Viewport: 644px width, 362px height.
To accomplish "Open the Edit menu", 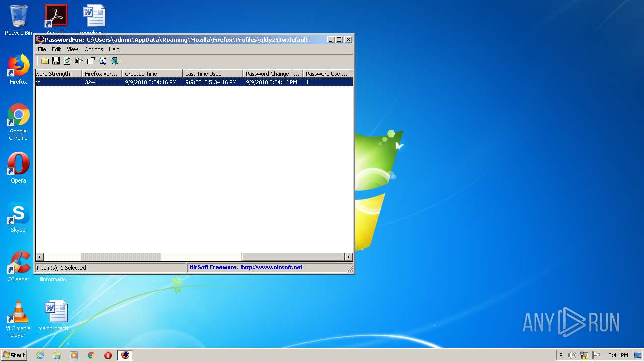I will coord(56,49).
